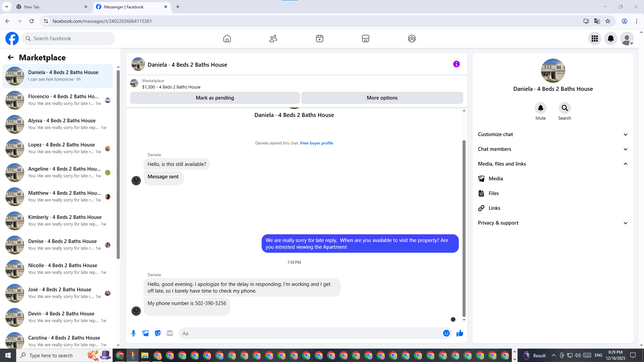Open the Marketplace storefront icon
Screen dimensions: 644x362
click(366, 39)
